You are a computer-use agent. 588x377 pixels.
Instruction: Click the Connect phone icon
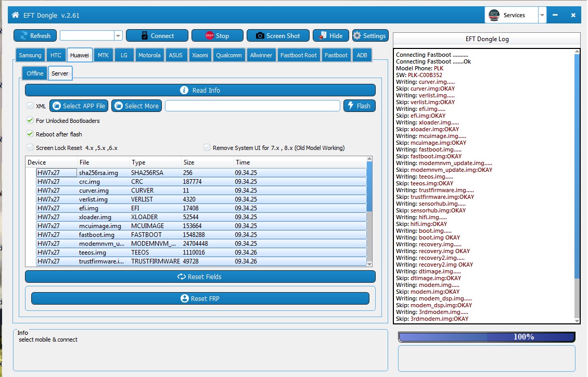[145, 35]
